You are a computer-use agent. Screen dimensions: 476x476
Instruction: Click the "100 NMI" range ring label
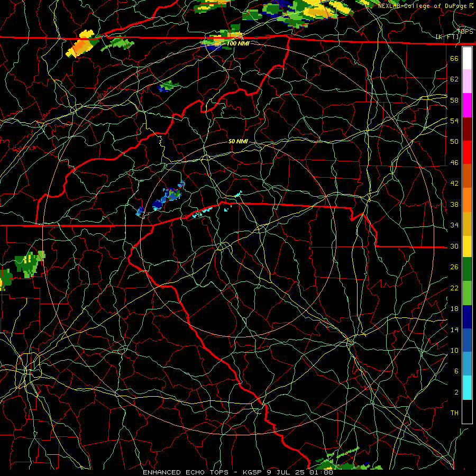(x=238, y=43)
